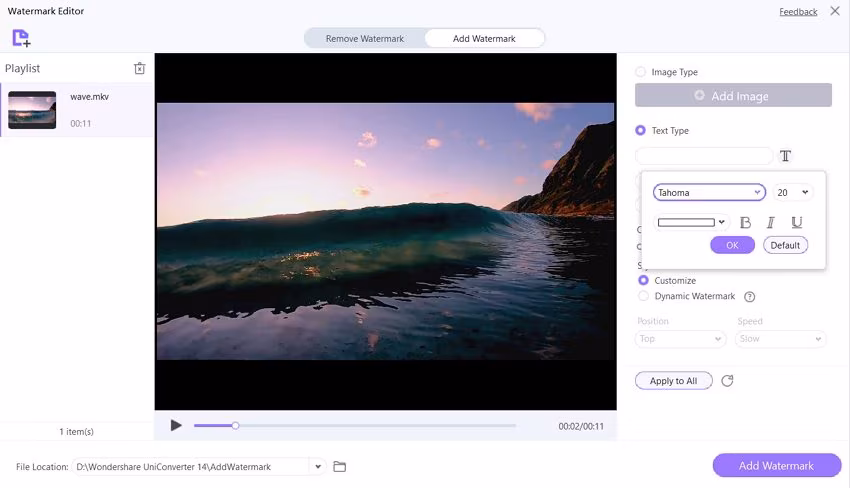
Task: Click the reset refresh icon
Action: pyautogui.click(x=727, y=381)
